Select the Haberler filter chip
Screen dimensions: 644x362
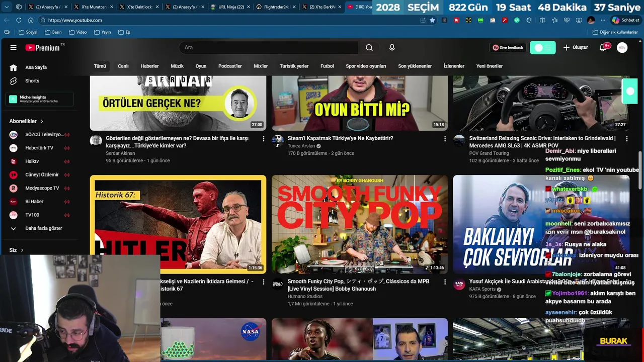coord(149,66)
